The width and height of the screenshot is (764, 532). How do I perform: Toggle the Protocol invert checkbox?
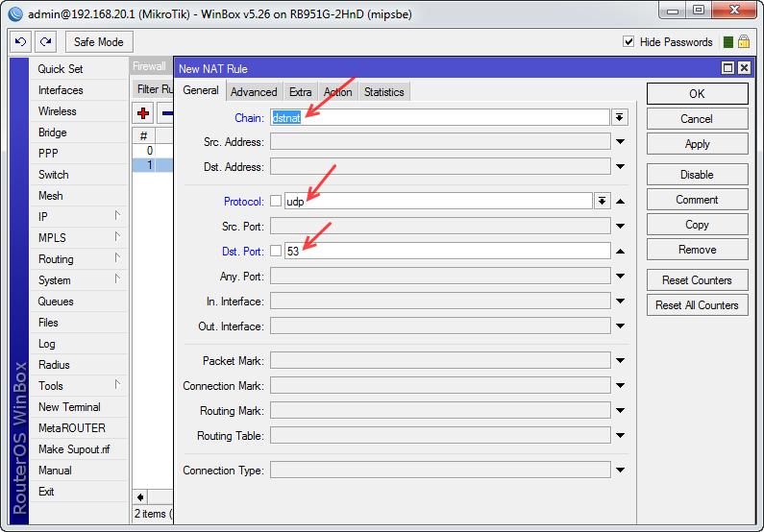276,202
